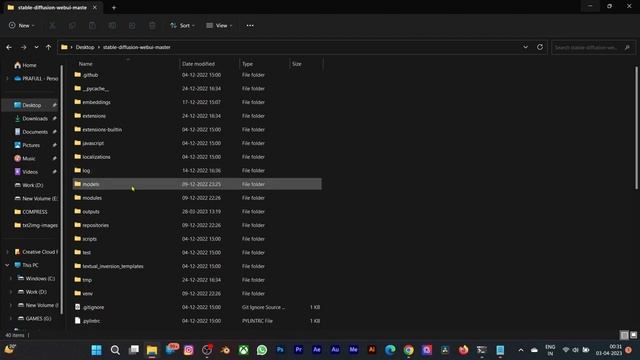Open Google Chrome from the taskbar
This screenshot has height=360, width=640.
(x=409, y=350)
